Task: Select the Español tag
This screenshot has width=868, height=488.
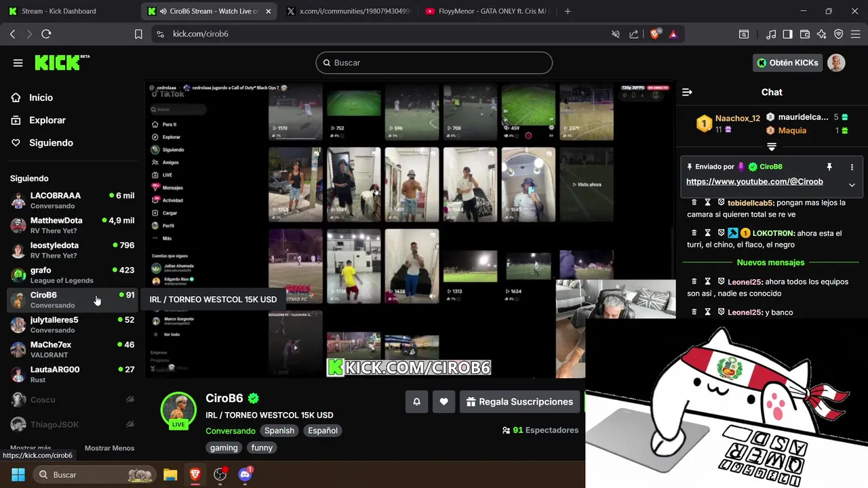Action: pos(323,430)
